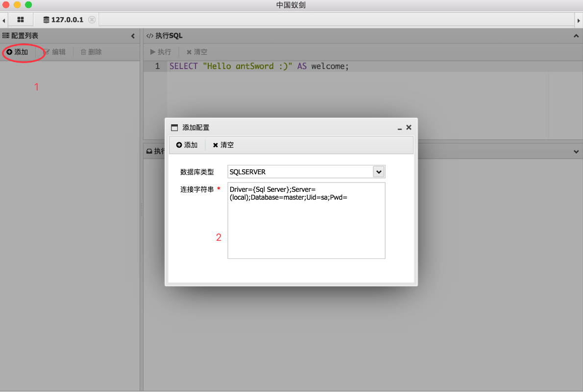The height and width of the screenshot is (392, 583).
Task: Clear the SQL editor with 清空
Action: 197,52
